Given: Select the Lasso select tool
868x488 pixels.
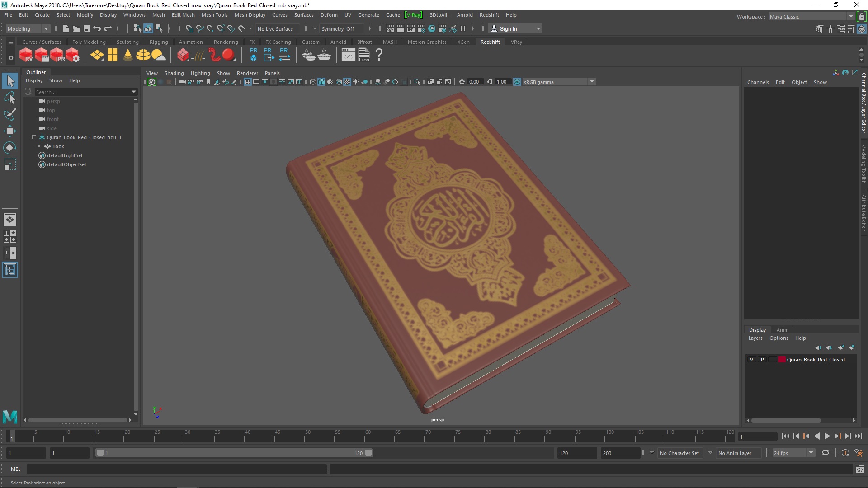Looking at the screenshot, I should (10, 98).
